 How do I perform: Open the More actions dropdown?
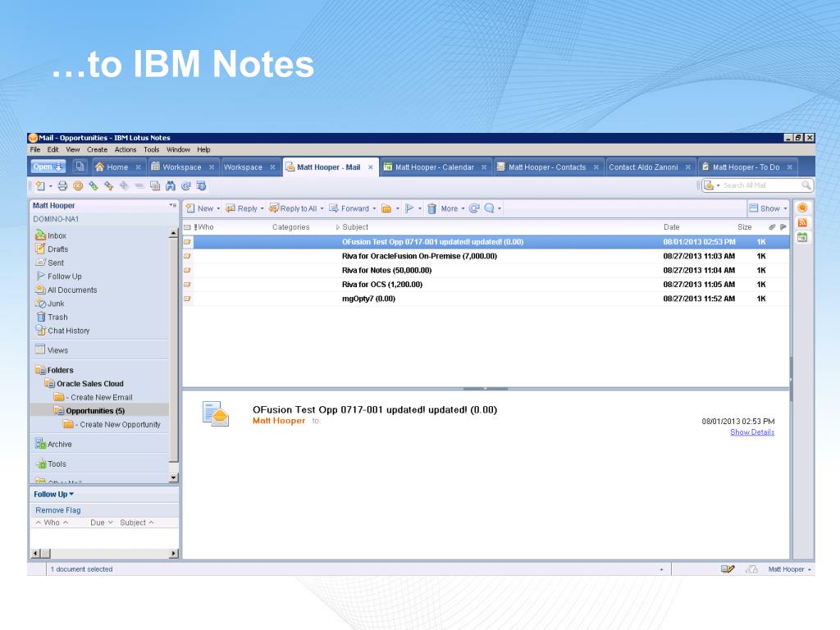[x=452, y=208]
